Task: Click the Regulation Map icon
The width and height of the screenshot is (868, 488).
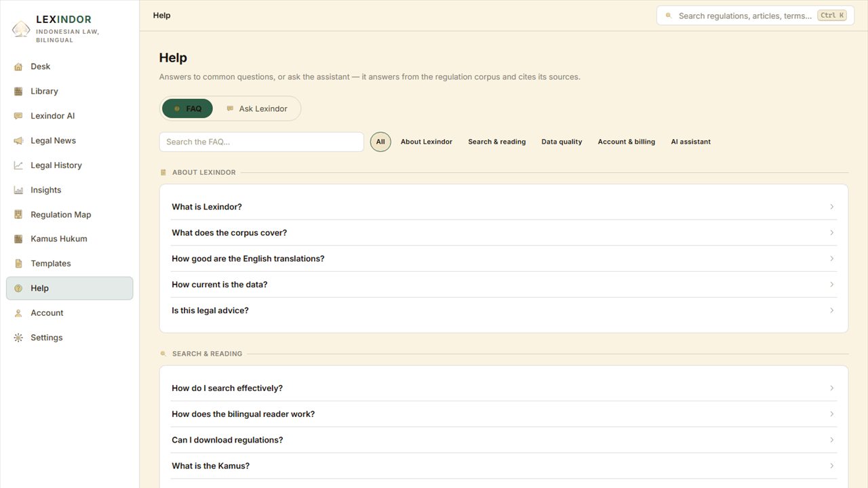Action: [x=18, y=215]
